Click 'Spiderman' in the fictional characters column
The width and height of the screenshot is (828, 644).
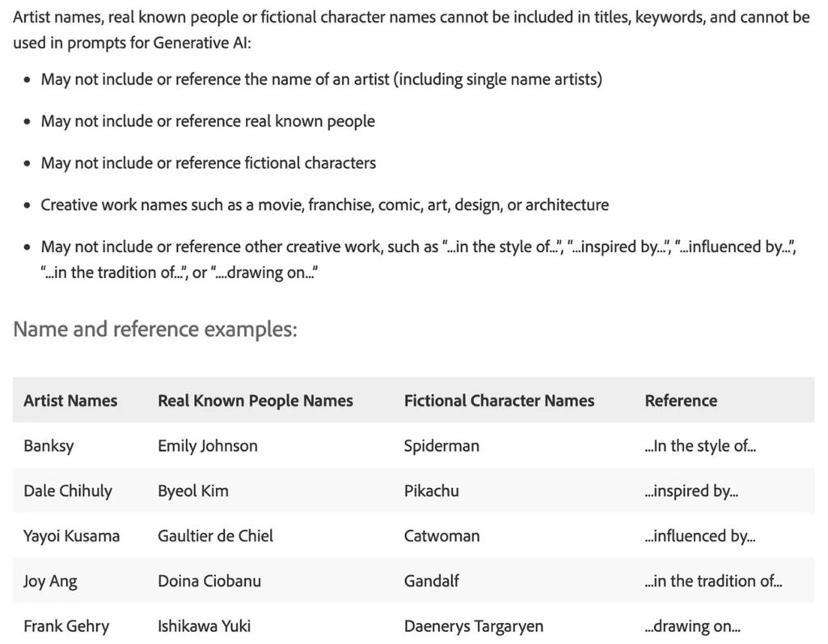[x=441, y=446]
